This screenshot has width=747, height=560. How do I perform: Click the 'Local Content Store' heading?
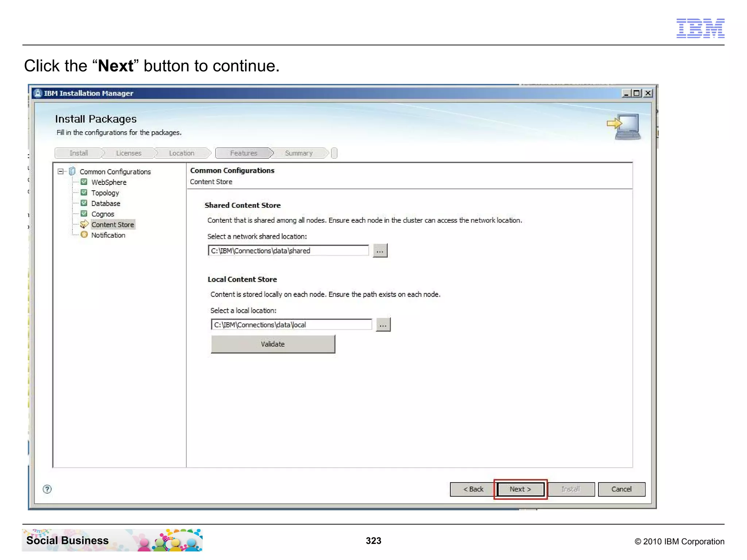pos(242,279)
